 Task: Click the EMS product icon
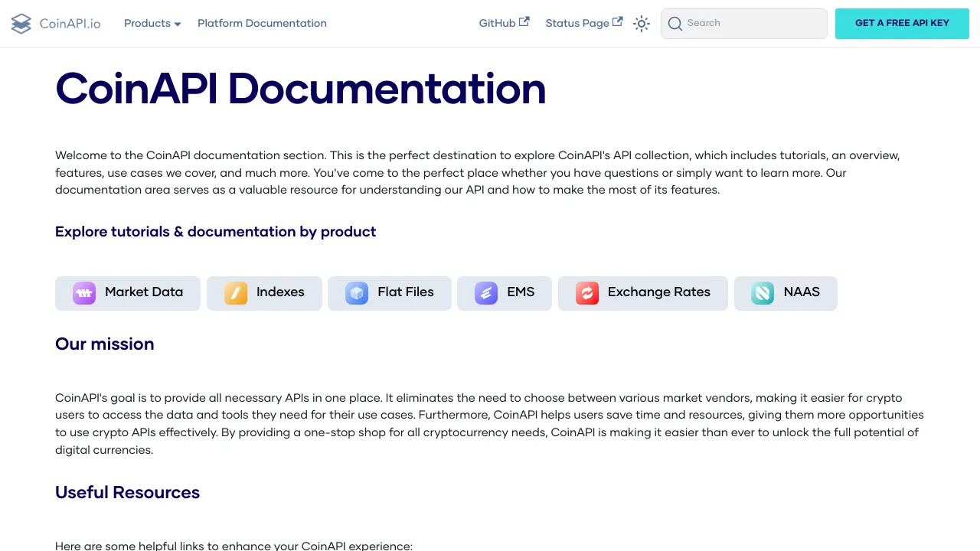pos(486,293)
